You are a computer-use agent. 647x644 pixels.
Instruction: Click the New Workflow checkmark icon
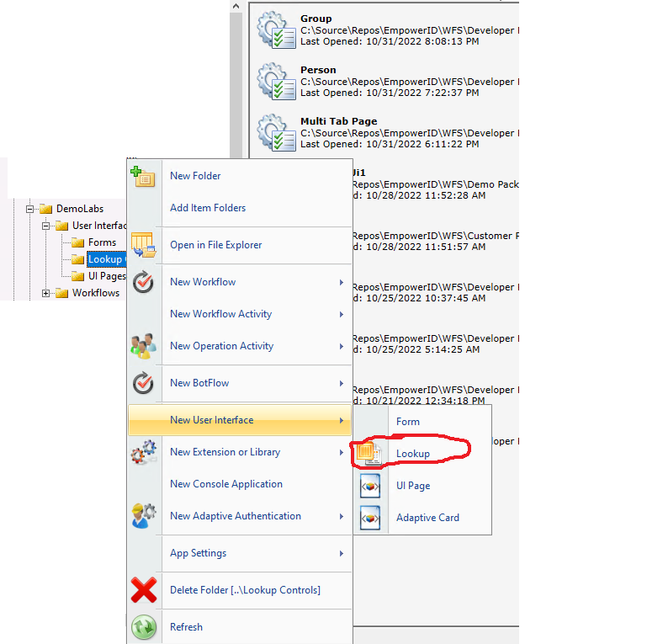(143, 282)
